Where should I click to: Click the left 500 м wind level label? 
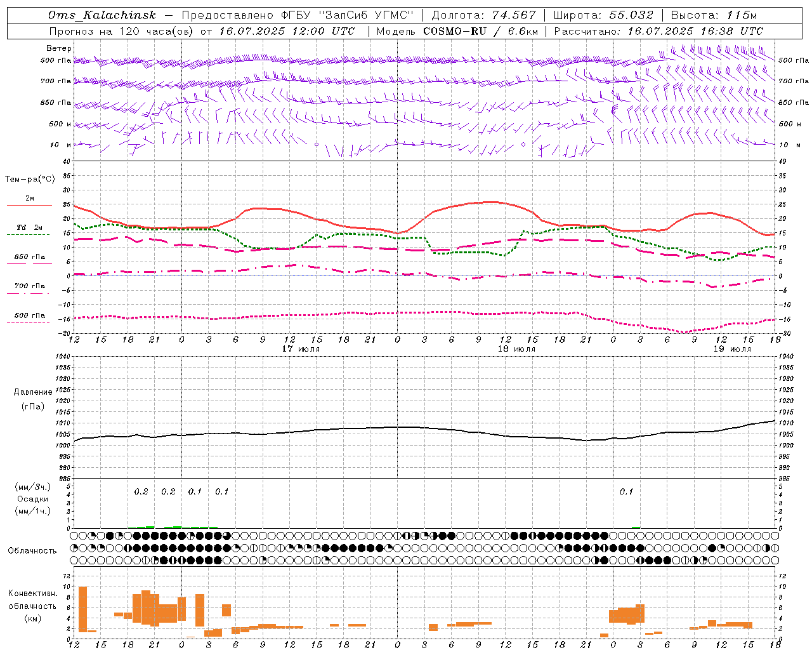click(56, 124)
